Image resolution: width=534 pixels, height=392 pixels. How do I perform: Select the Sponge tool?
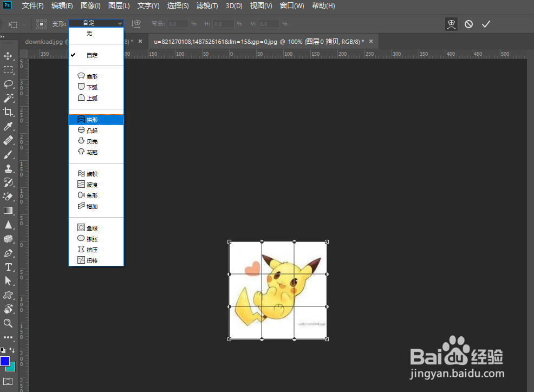8,239
